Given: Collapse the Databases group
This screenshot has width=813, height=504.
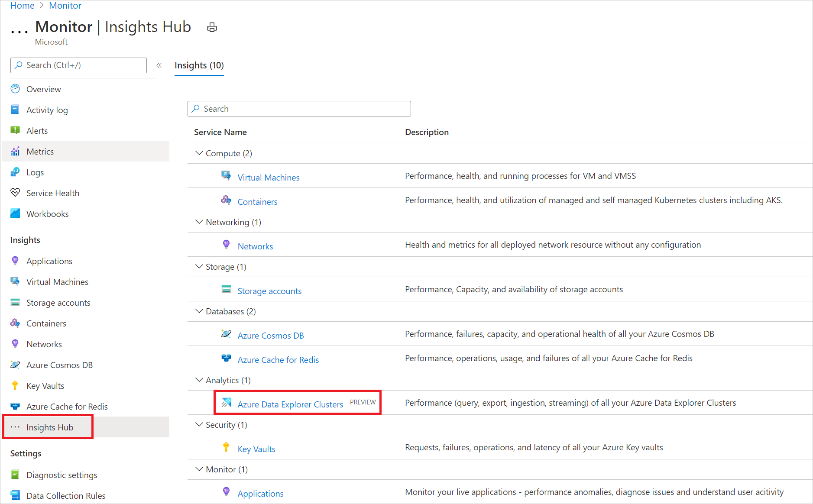Looking at the screenshot, I should click(x=199, y=311).
